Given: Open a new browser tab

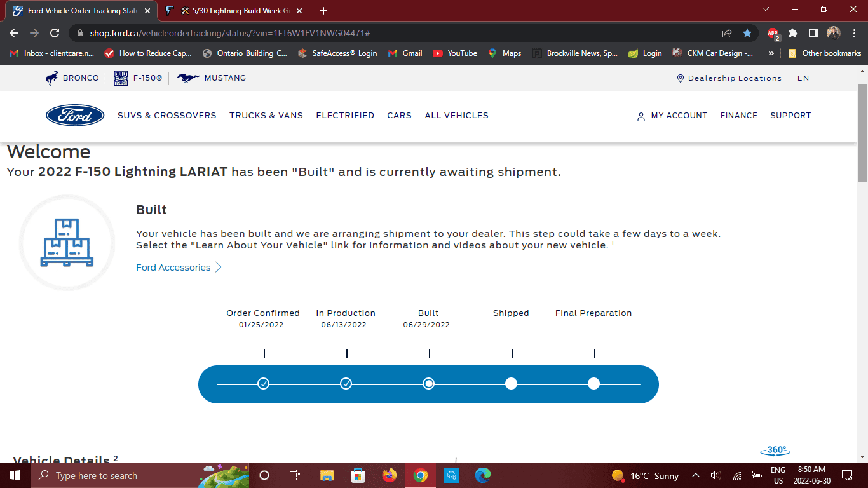Looking at the screenshot, I should [323, 11].
